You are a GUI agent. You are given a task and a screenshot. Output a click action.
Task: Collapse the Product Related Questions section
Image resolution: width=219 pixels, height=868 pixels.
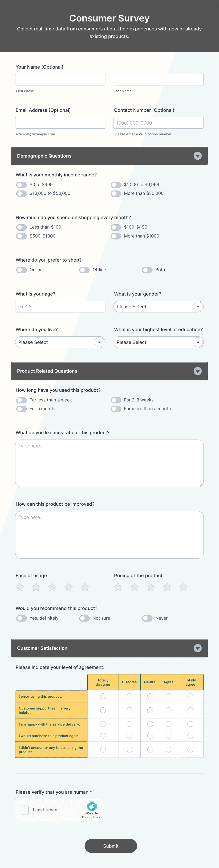[198, 371]
